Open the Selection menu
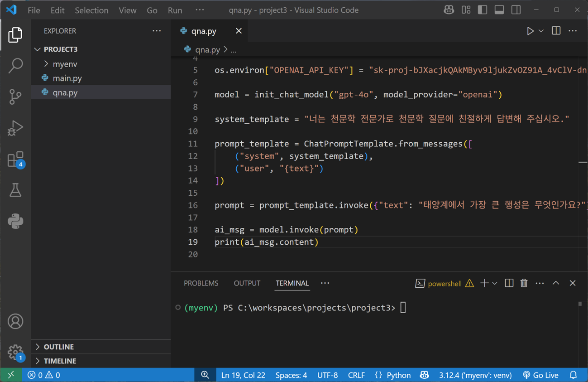Screen dimensions: 588x382 click(91, 10)
